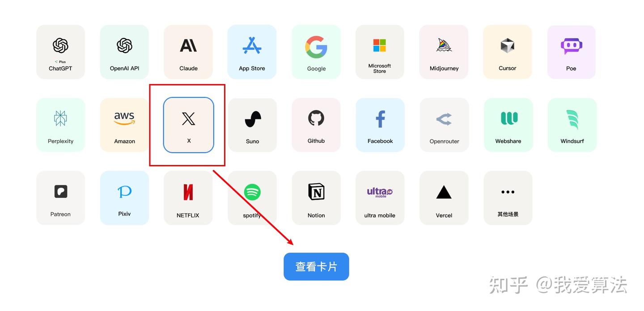Choose the Microsoft Store tile
The height and width of the screenshot is (311, 644).
pos(380,52)
